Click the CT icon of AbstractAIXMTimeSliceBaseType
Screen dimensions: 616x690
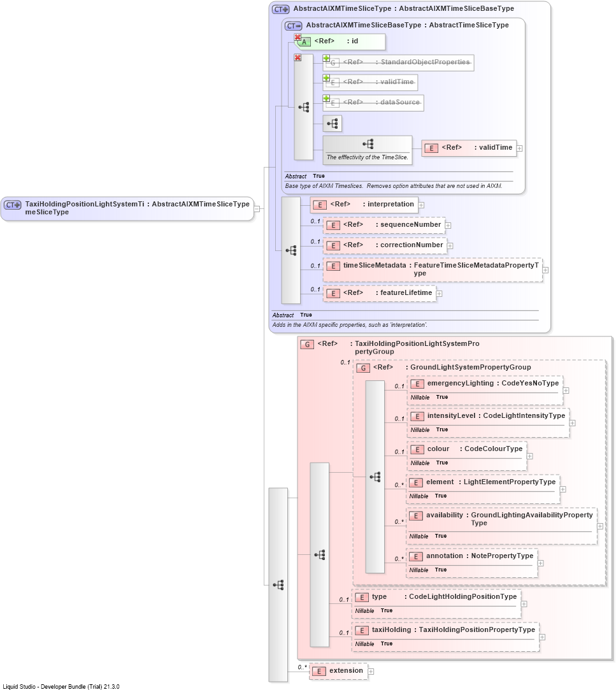point(293,26)
